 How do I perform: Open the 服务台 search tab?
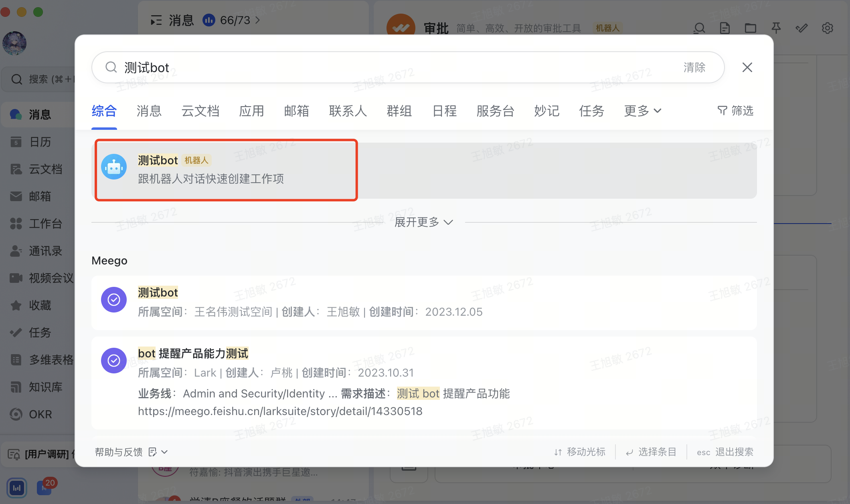(495, 111)
